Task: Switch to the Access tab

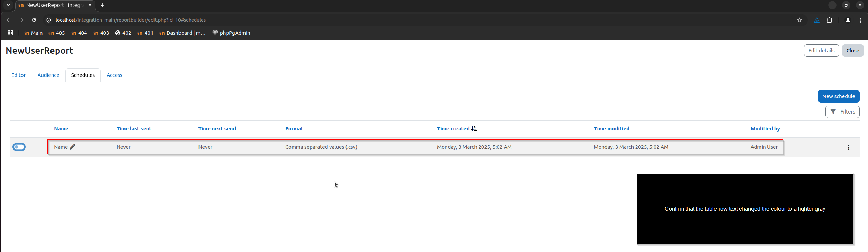Action: pos(114,75)
